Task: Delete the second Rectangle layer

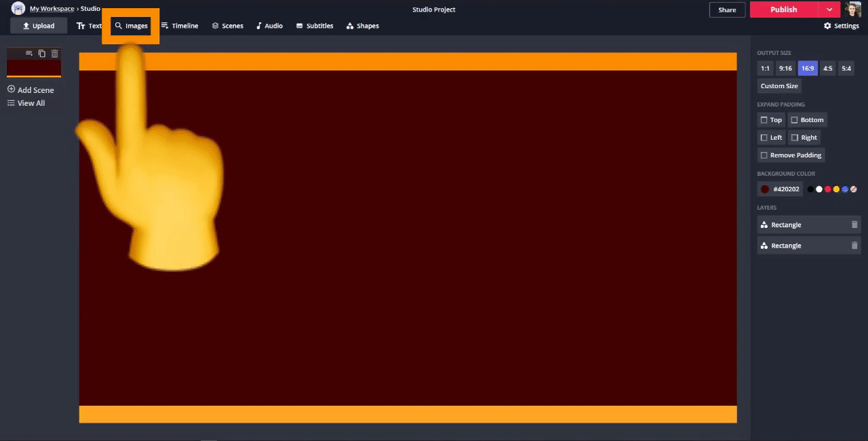Action: (x=854, y=246)
